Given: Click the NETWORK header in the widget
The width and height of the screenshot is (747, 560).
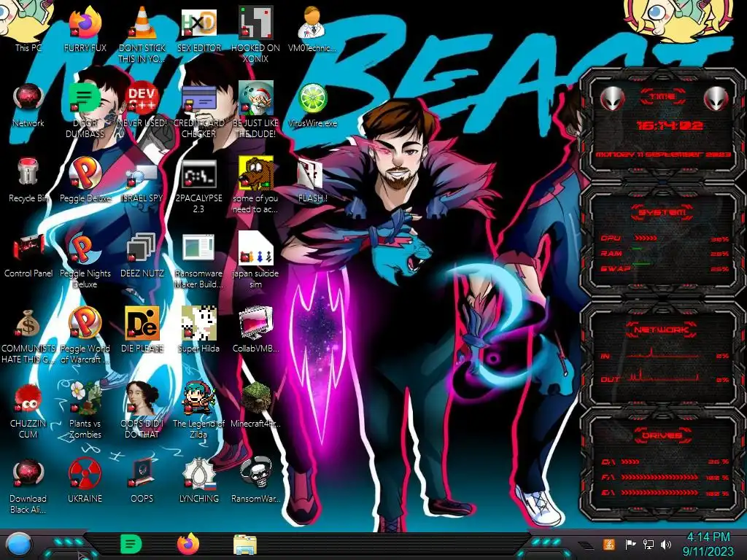Looking at the screenshot, I should [x=662, y=330].
